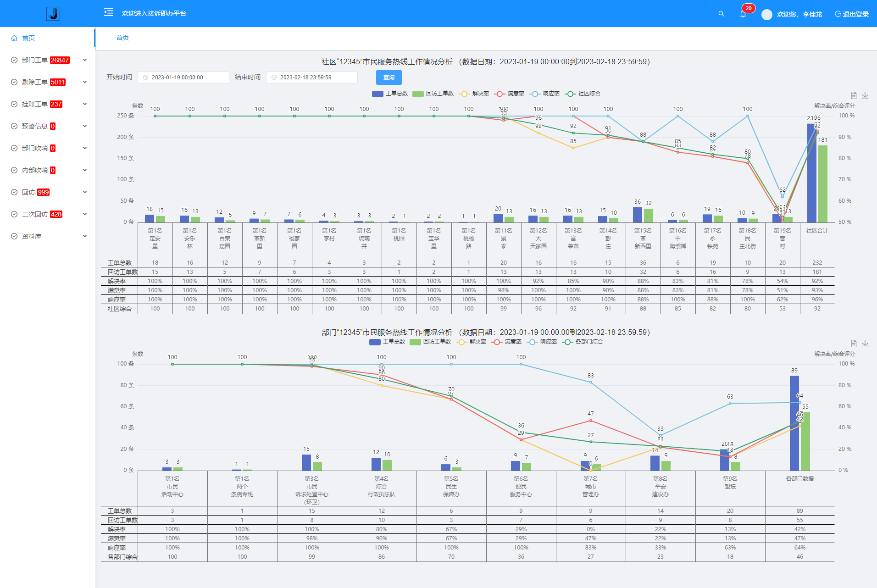Toggle 响应率 series in department chart legend
The width and height of the screenshot is (877, 588).
[x=542, y=342]
